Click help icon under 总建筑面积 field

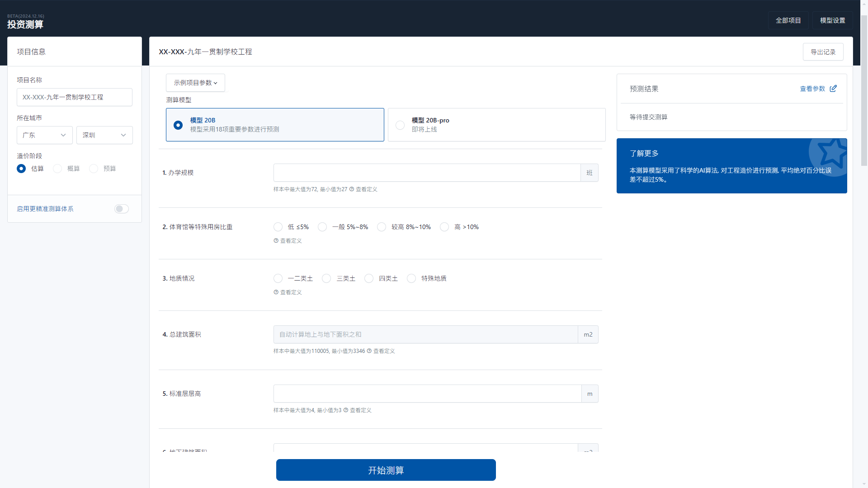tap(369, 351)
